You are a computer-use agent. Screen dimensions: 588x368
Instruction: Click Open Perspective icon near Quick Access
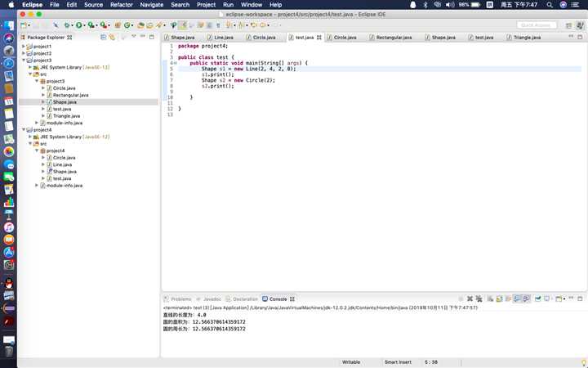[x=569, y=25]
